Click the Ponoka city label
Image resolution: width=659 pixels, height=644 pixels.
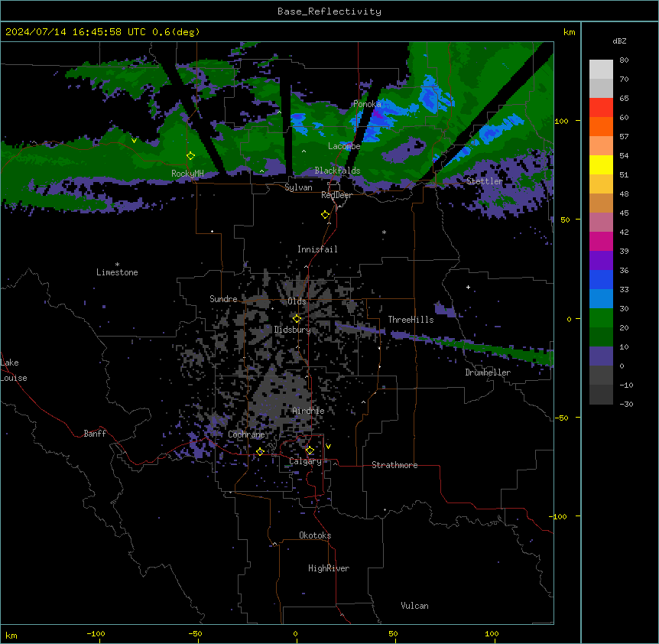tap(367, 104)
